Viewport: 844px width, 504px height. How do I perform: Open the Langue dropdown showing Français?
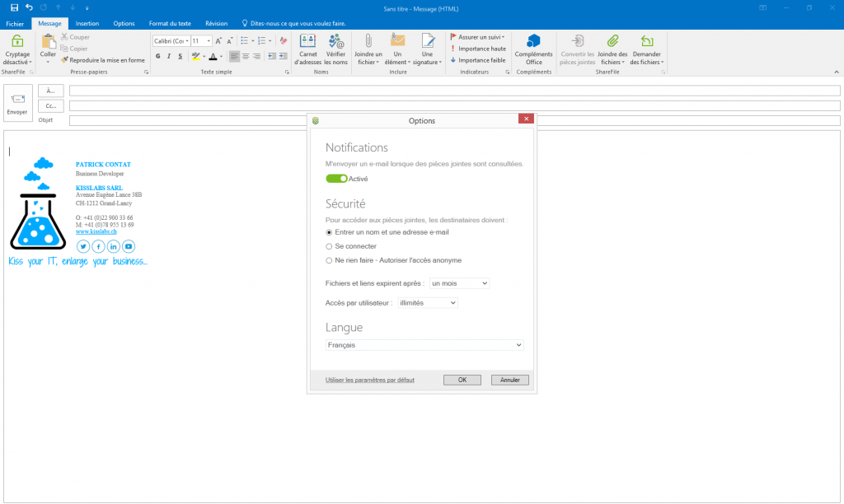(x=424, y=344)
